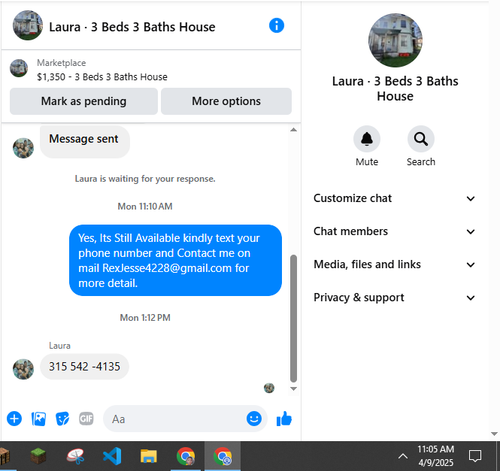Image resolution: width=500 pixels, height=471 pixels.
Task: Choose a sticker from sticker icon
Action: (x=62, y=419)
